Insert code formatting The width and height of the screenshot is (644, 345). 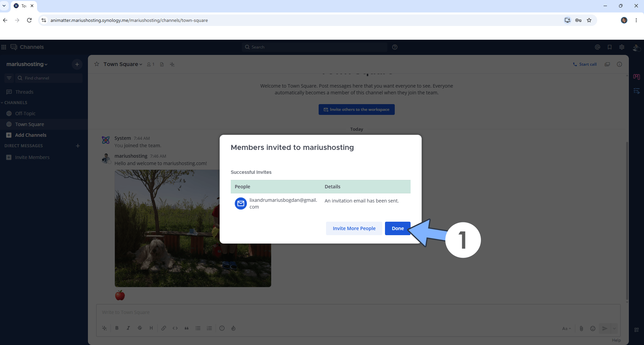point(175,328)
